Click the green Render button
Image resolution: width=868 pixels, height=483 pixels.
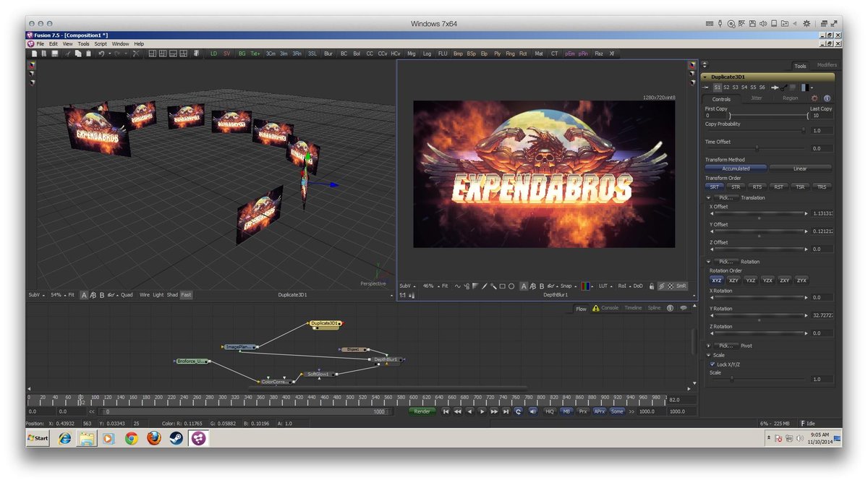422,411
